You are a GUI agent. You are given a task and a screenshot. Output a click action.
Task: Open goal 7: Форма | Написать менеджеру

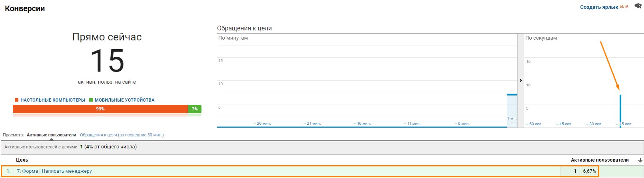point(54,171)
